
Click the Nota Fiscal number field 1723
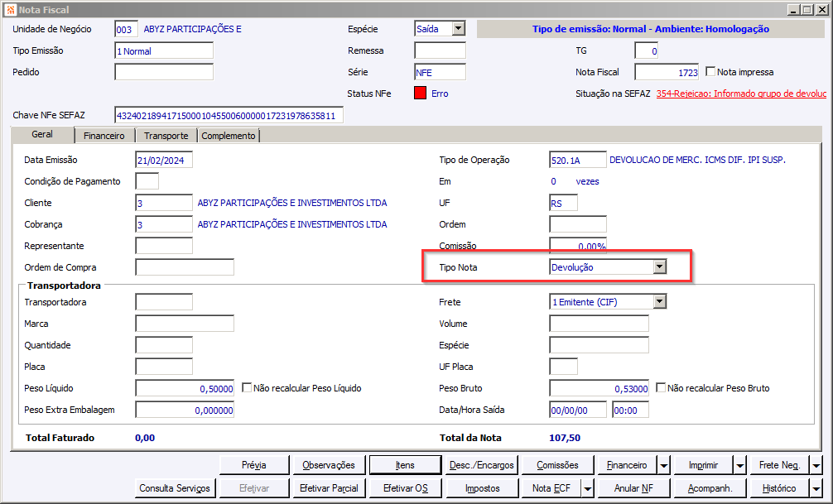pos(667,72)
